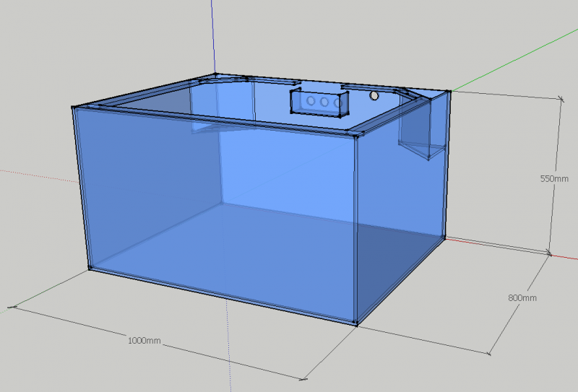Click the right hole in the weir box
The width and height of the screenshot is (578, 392).
coord(337,104)
